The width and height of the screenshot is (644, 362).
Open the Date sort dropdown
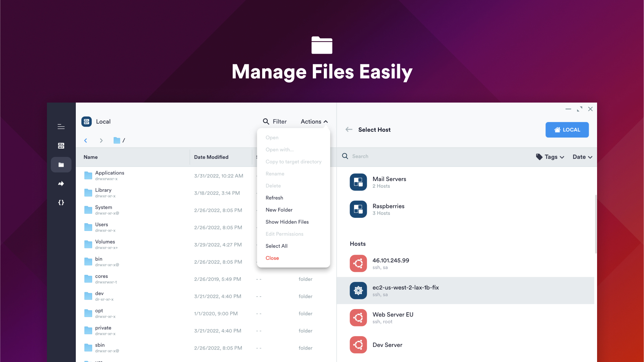click(582, 157)
